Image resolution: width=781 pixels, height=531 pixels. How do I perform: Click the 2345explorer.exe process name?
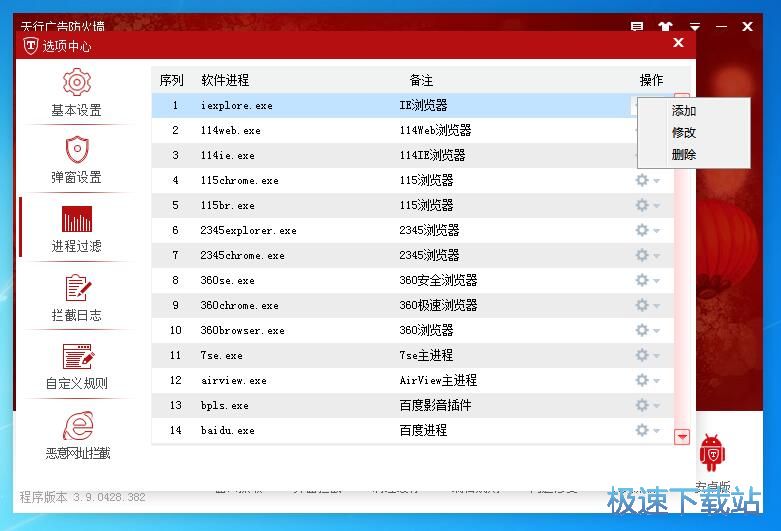pyautogui.click(x=249, y=230)
